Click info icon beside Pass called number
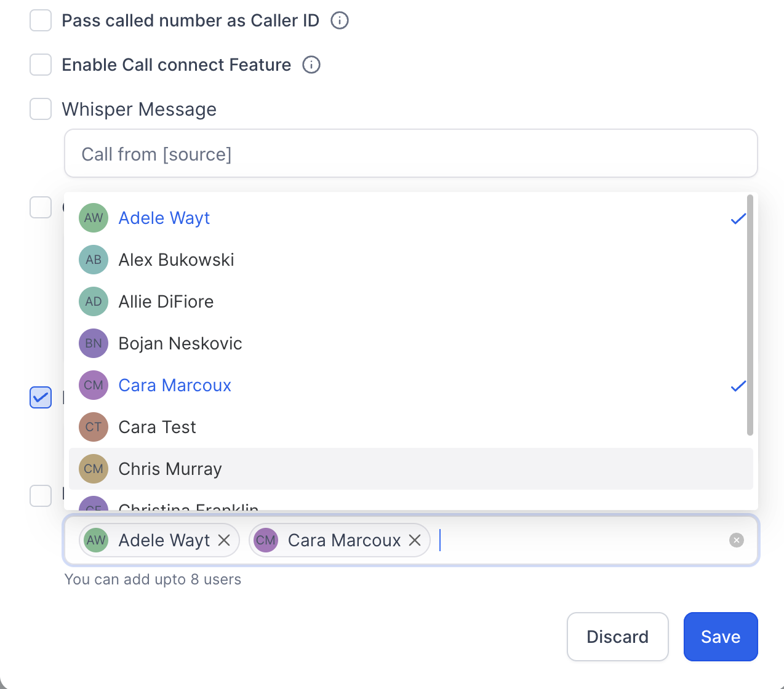 point(340,20)
